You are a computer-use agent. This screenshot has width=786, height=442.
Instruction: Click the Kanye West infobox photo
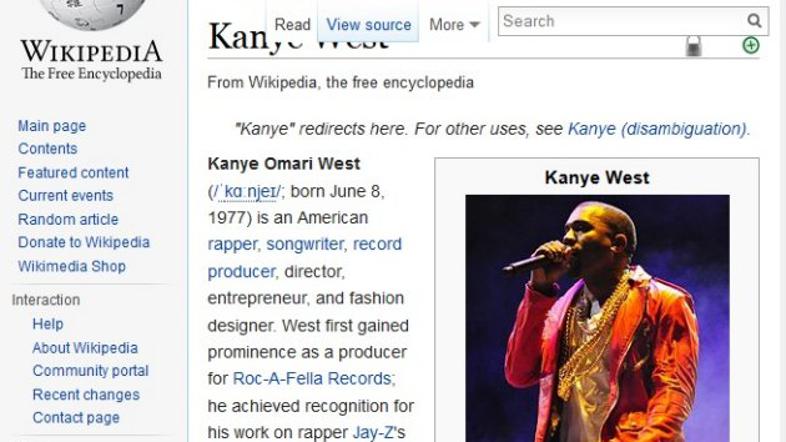tap(597, 318)
